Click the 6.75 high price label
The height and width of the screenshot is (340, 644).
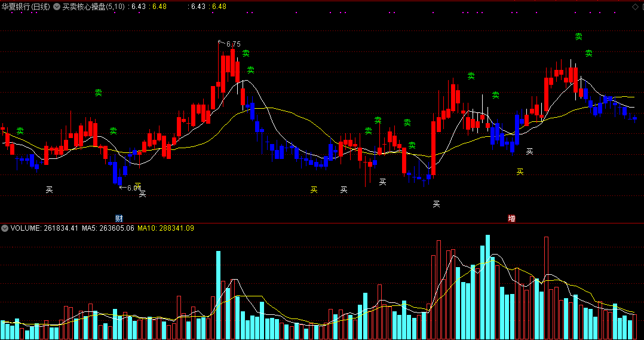click(x=233, y=44)
